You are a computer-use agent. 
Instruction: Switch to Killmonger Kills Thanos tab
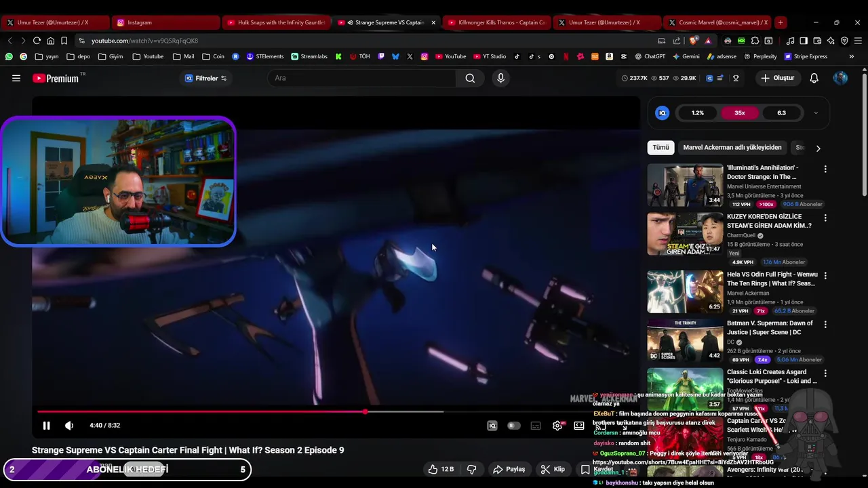[x=497, y=22]
